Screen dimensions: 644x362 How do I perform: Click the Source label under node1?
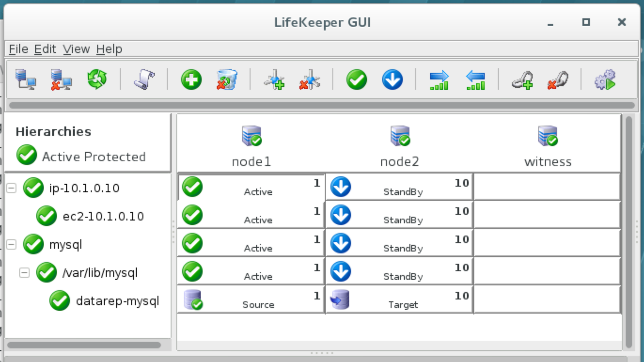coord(259,305)
